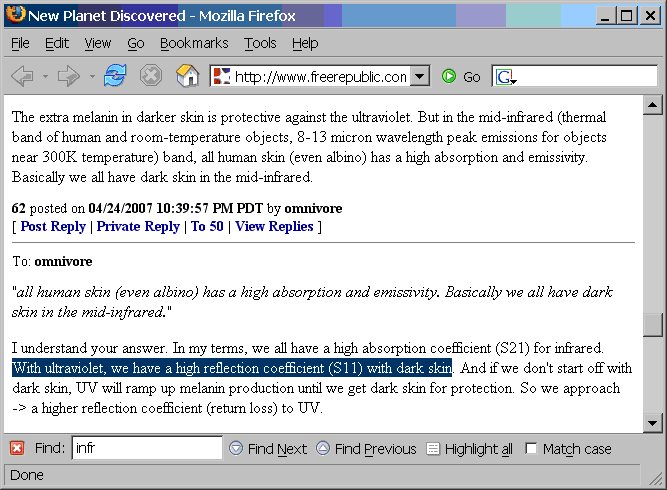Go forward with the Forward arrow

[69, 77]
